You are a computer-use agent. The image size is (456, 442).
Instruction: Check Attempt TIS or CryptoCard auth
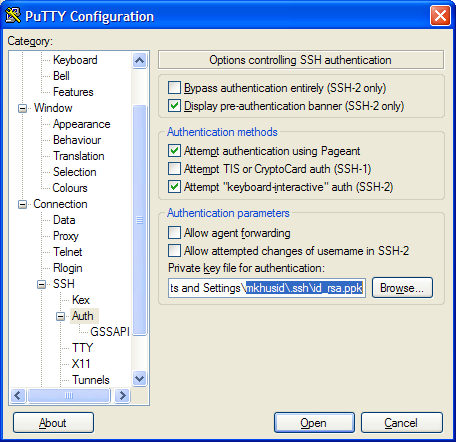(175, 169)
